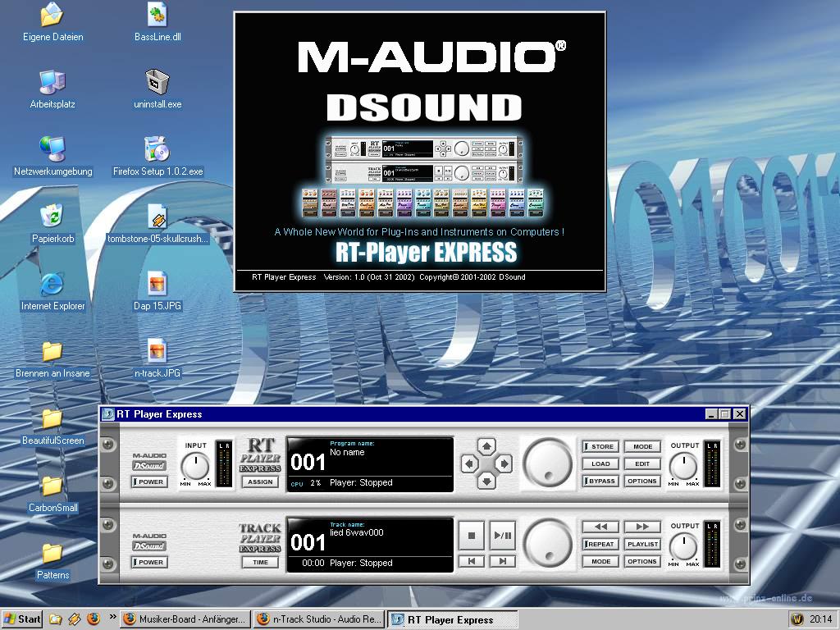The width and height of the screenshot is (840, 630).
Task: Click the large jog dial on Track Player
Action: point(547,543)
